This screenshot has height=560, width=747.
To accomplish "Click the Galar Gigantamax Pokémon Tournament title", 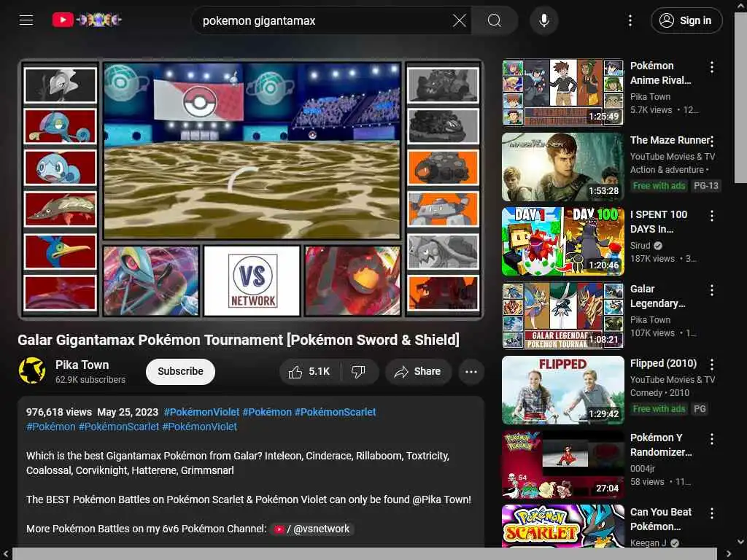I will pyautogui.click(x=239, y=340).
